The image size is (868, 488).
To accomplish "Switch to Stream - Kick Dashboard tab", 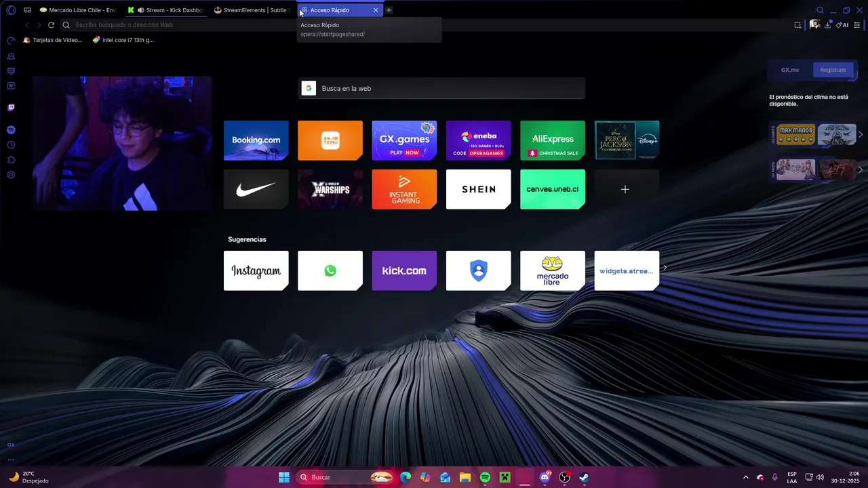I will tap(165, 10).
